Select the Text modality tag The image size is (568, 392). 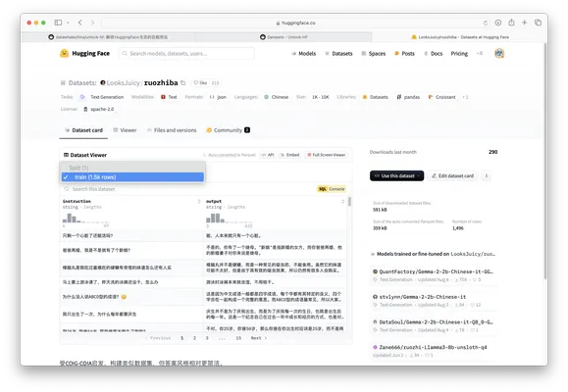coord(169,97)
